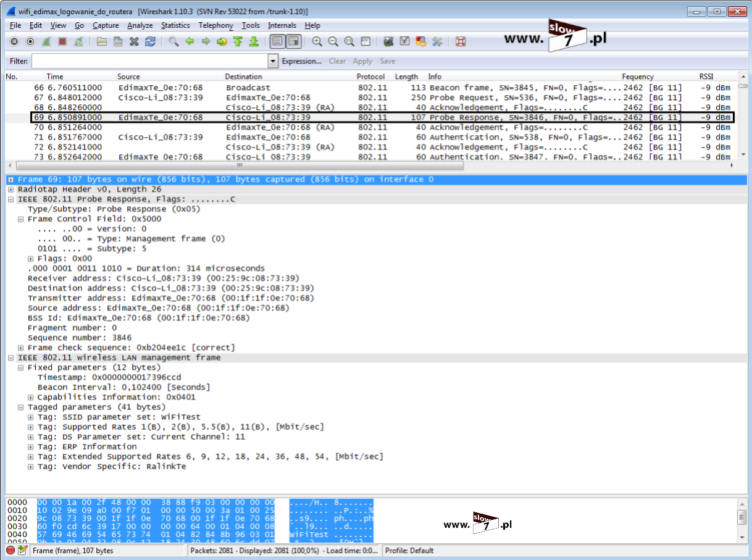Open the Capture menu
Image resolution: width=752 pixels, height=560 pixels.
[106, 25]
